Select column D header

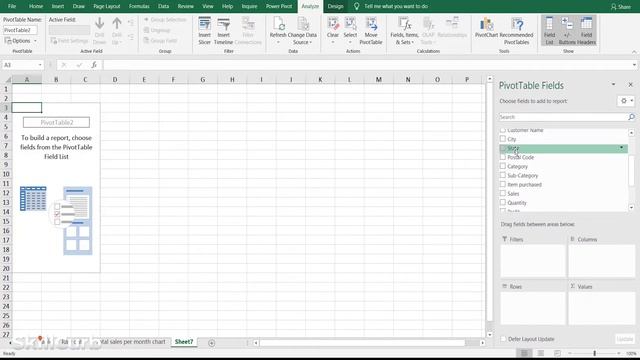click(x=115, y=80)
